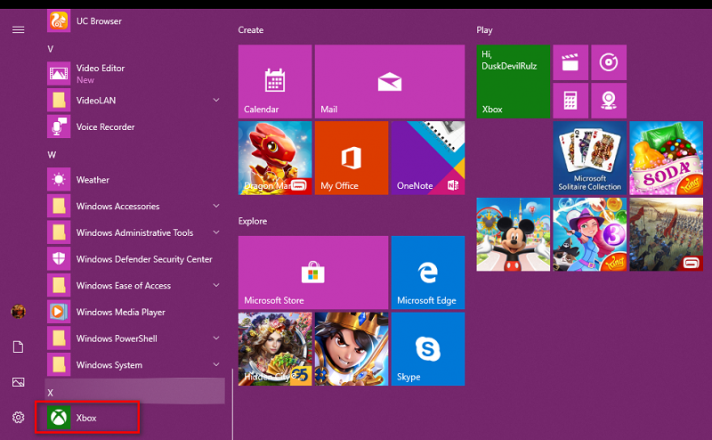Open Pictures from Start sidebar
The image size is (712, 440).
click(x=18, y=382)
